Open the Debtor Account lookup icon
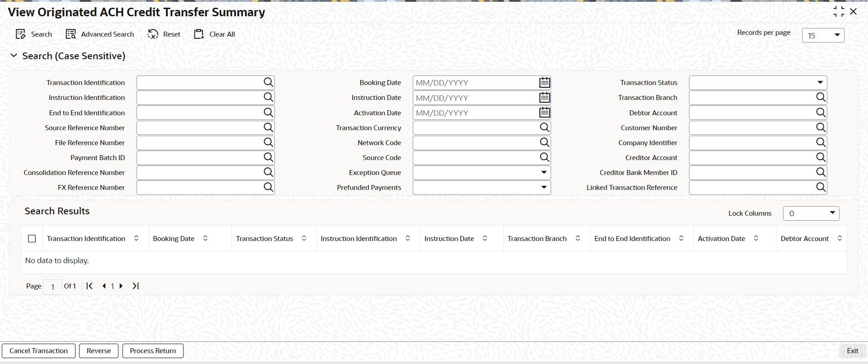Image resolution: width=868 pixels, height=364 pixels. (821, 113)
